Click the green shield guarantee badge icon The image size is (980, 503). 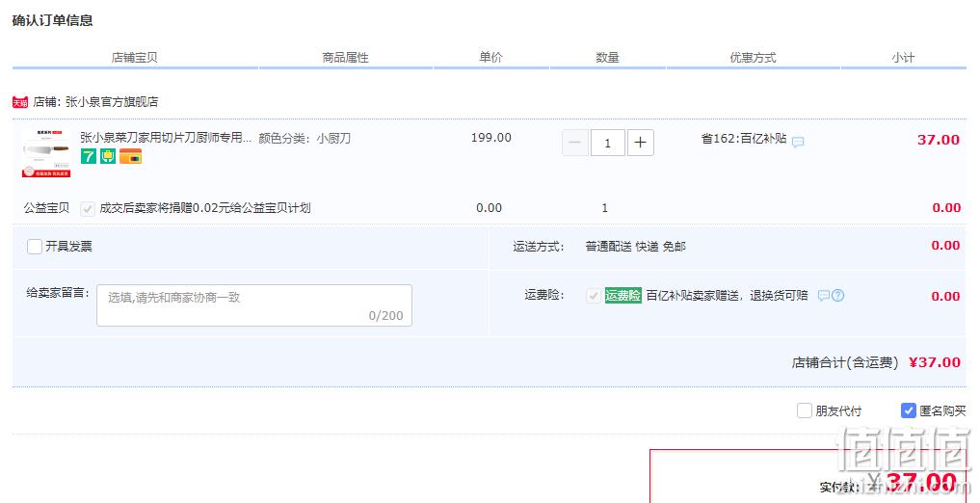[x=108, y=156]
